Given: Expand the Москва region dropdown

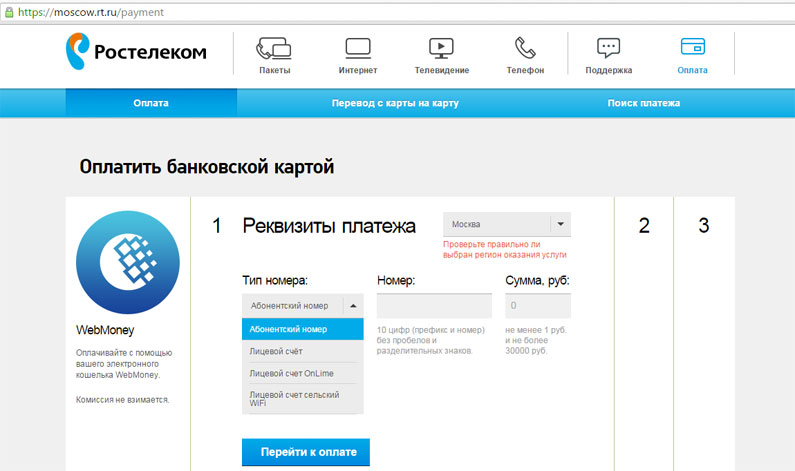Looking at the screenshot, I should click(x=560, y=224).
